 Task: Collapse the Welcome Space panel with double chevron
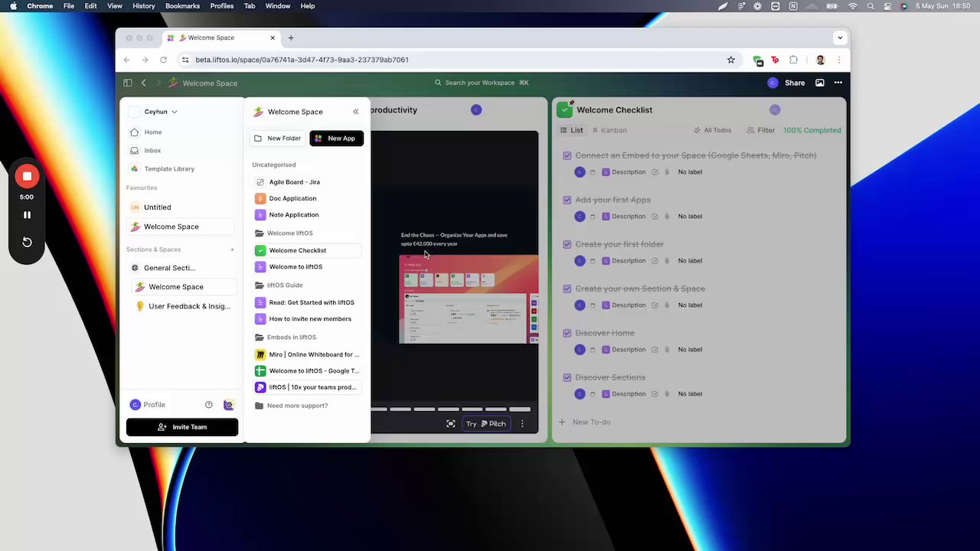point(356,112)
